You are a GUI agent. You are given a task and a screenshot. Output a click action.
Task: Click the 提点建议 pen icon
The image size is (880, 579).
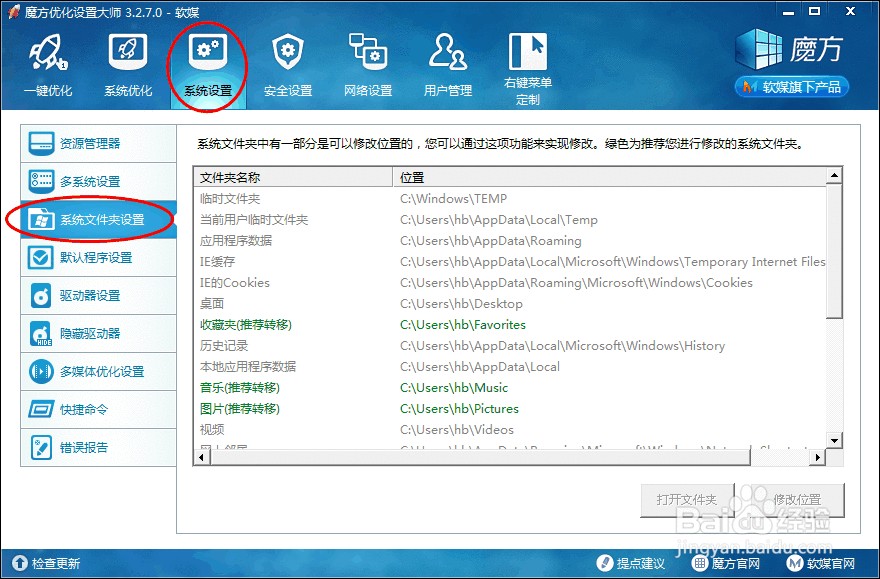(x=604, y=563)
